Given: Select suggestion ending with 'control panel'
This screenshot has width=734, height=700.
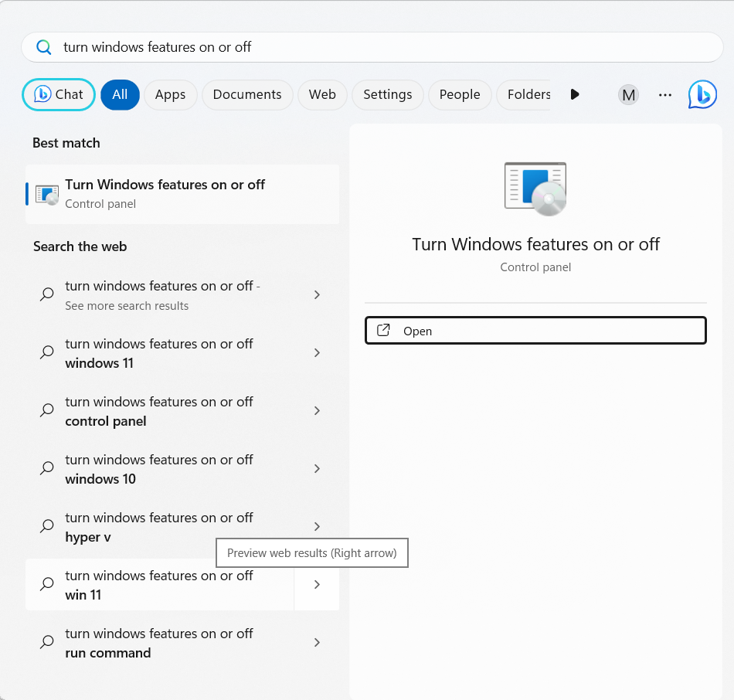Looking at the screenshot, I should [x=160, y=411].
